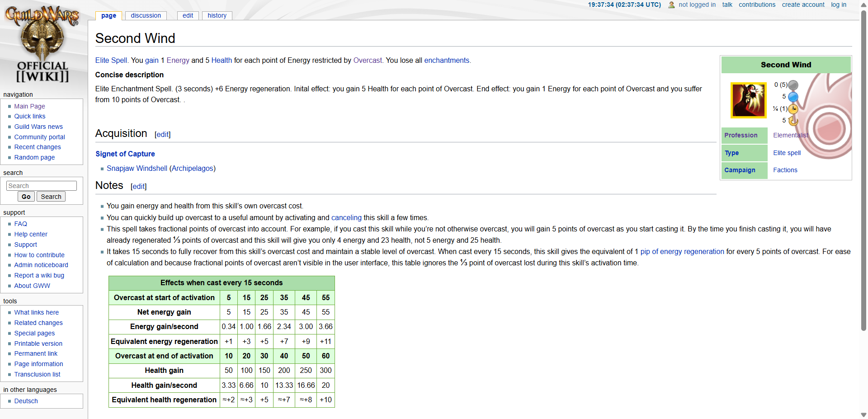Open pip of energy regeneration link

click(x=682, y=251)
